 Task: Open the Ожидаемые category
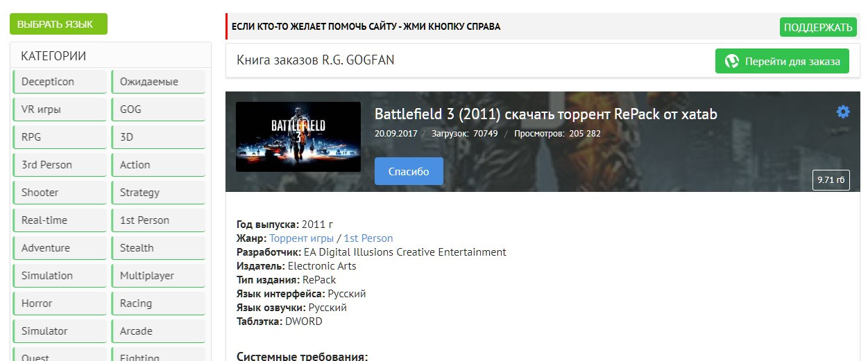click(x=158, y=82)
